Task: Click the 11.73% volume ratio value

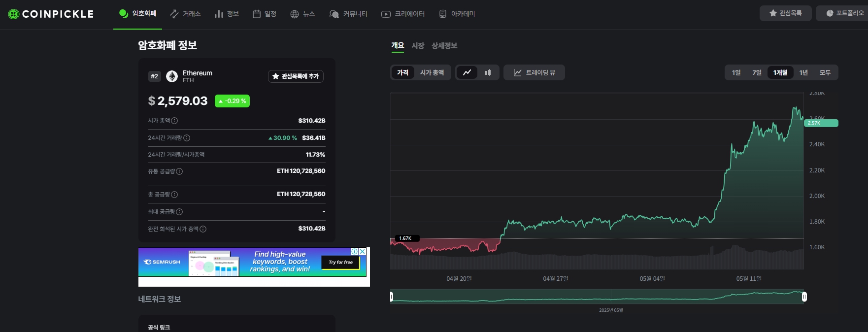Action: 315,155
